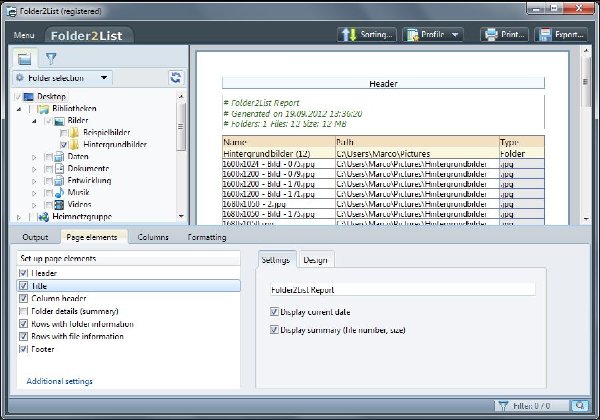Screen dimensions: 600x420
Task: Check the Daten folder checkbox
Action: (x=48, y=157)
